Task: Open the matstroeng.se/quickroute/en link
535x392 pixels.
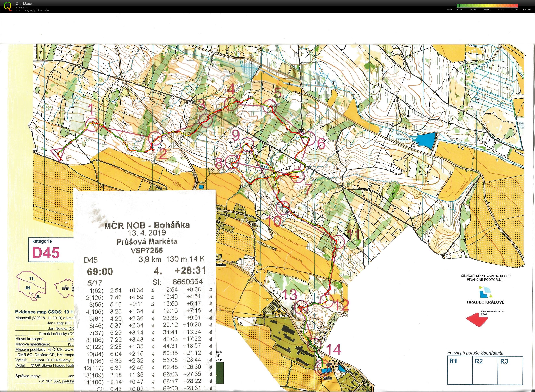Action: [33, 10]
